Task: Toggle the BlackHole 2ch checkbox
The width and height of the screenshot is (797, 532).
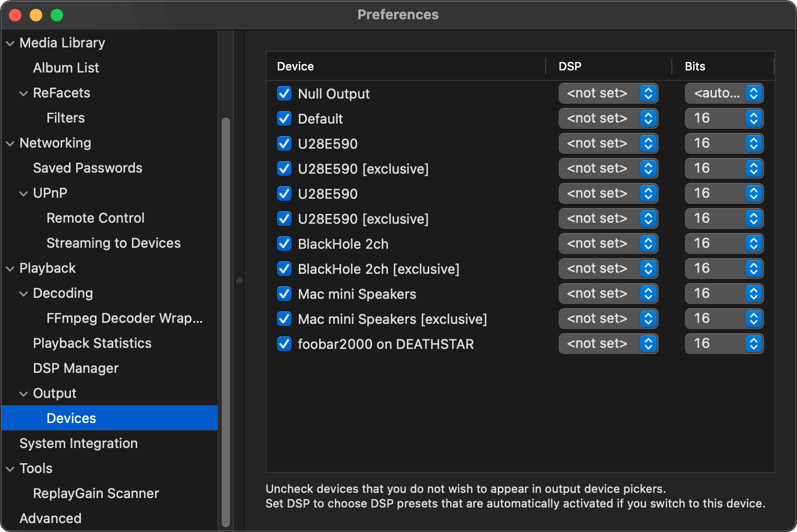Action: tap(284, 244)
